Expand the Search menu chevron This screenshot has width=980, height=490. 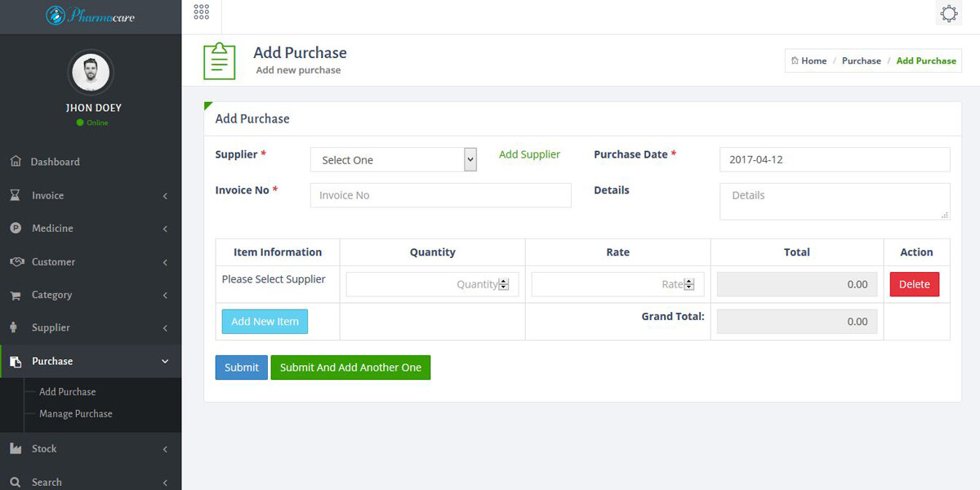[x=165, y=483]
